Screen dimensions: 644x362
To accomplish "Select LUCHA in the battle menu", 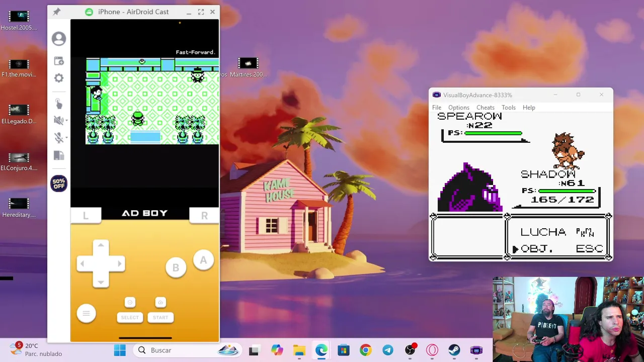I will tap(543, 232).
